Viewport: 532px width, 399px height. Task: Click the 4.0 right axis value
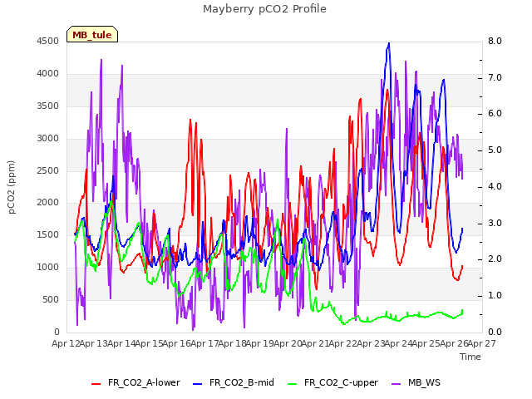[x=495, y=186]
